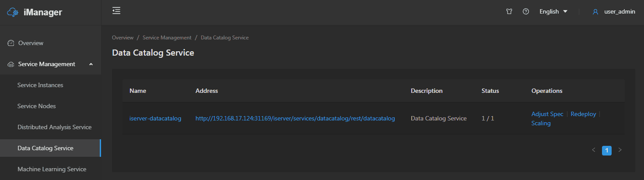Collapse the Service Management submenu chevron
This screenshot has height=180, width=644.
pyautogui.click(x=91, y=64)
